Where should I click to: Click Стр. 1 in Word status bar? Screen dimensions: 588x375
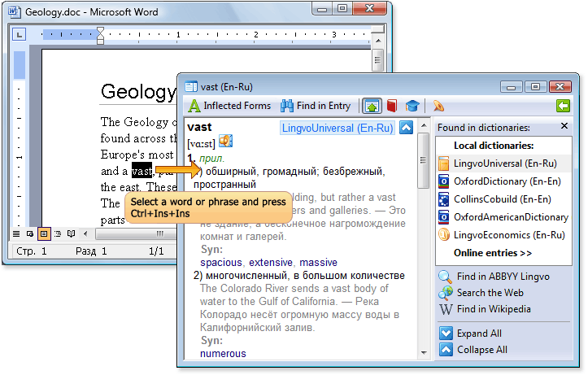32,251
